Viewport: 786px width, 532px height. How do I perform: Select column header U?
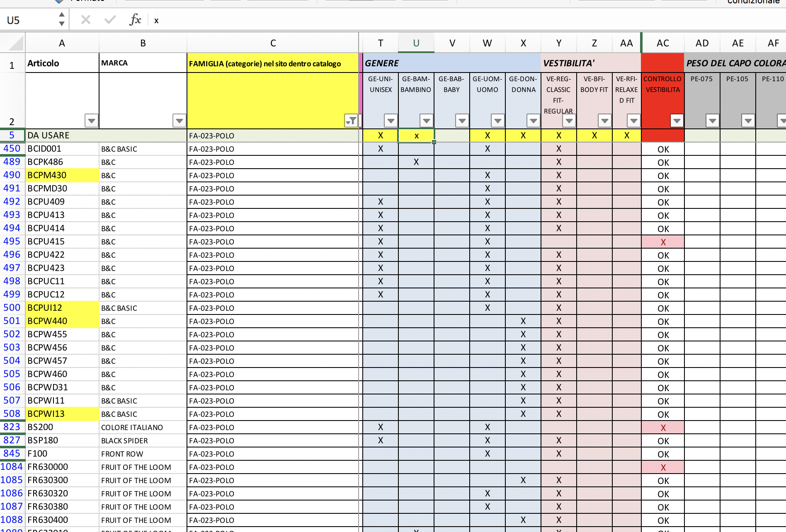point(416,43)
